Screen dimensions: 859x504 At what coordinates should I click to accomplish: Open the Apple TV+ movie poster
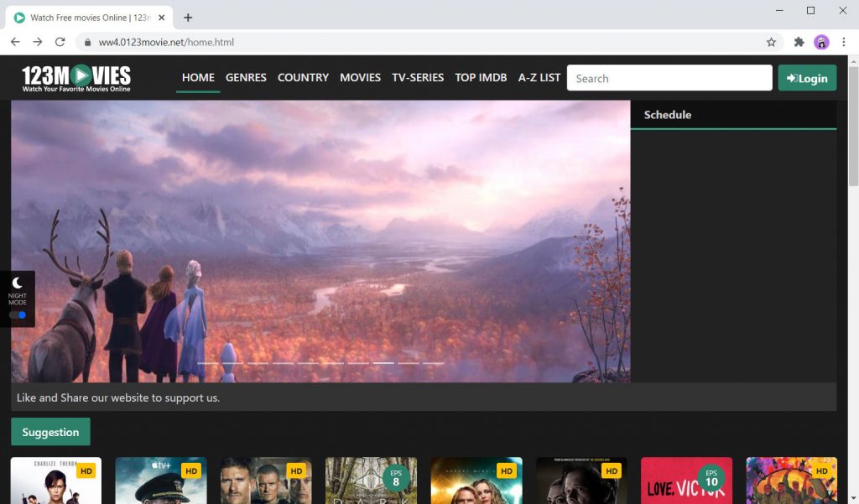(x=161, y=481)
